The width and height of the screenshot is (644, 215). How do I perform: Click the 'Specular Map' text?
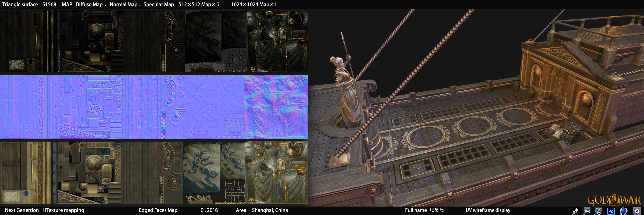[x=159, y=4]
